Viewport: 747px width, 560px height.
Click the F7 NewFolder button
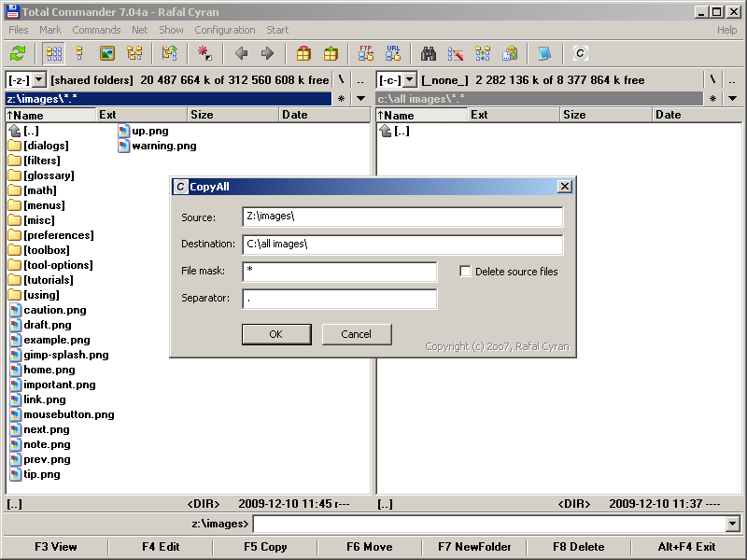click(474, 547)
